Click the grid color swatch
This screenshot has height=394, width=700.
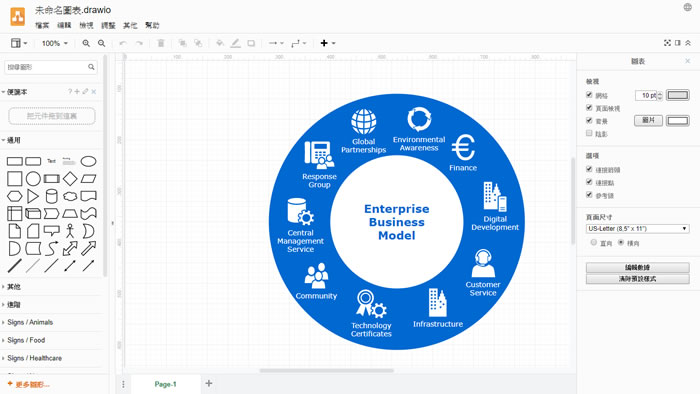click(677, 95)
